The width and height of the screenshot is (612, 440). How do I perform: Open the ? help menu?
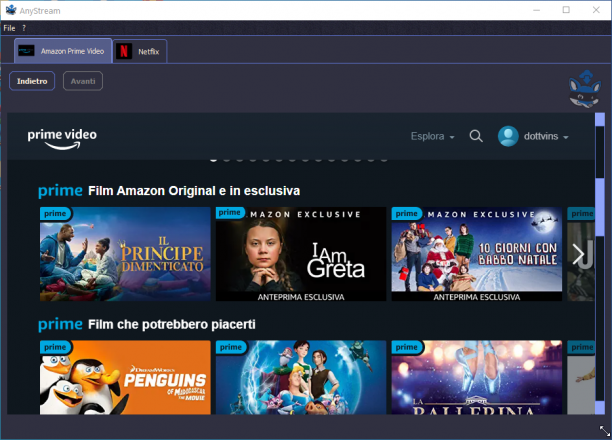24,28
